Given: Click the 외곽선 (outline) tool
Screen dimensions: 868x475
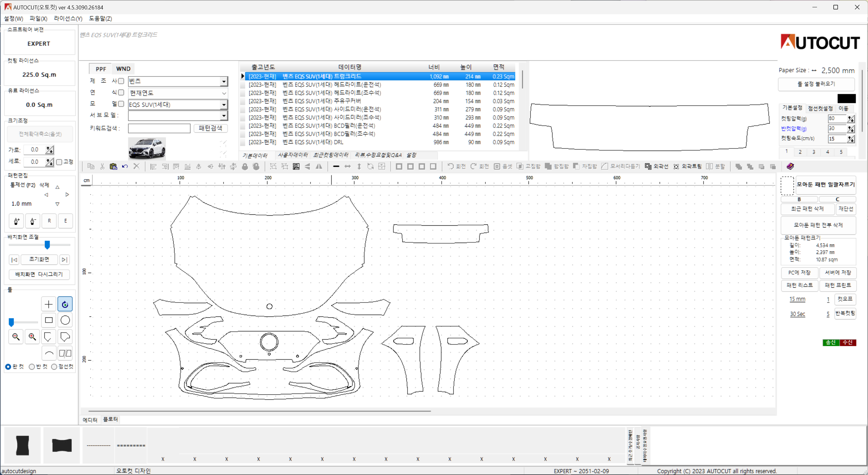Looking at the screenshot, I should click(x=656, y=166).
